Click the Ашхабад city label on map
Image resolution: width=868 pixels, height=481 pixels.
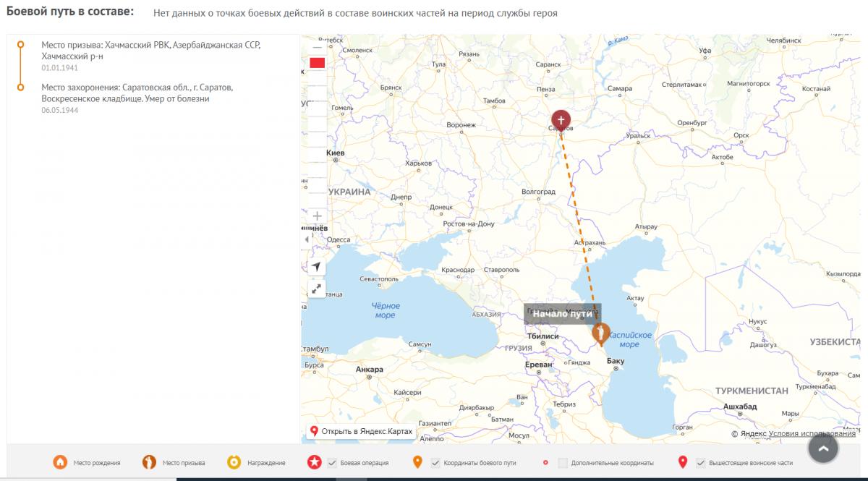tap(740, 406)
